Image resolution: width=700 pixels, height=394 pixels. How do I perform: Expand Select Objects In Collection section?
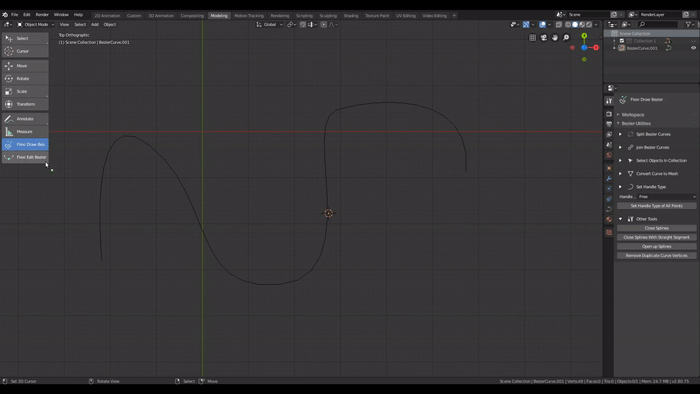pyautogui.click(x=620, y=161)
